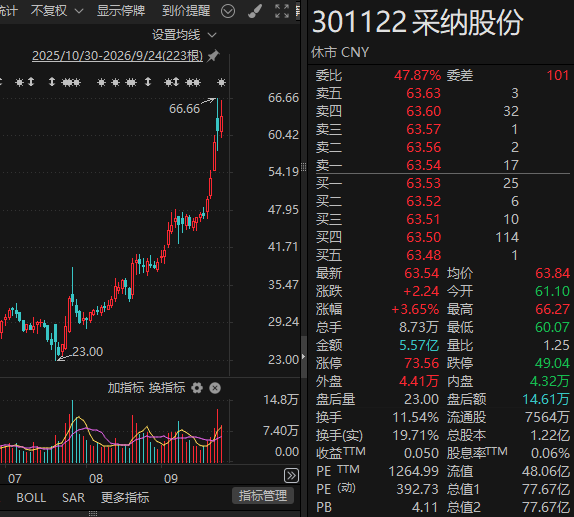The width and height of the screenshot is (574, 517).
Task: Click the date range link 2025/10/30-2026/9/24
Action: point(117,56)
